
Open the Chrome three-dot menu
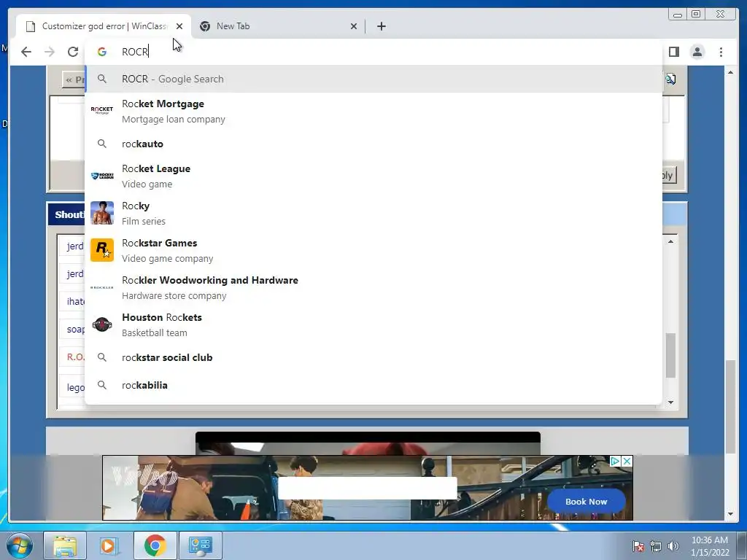point(721,52)
